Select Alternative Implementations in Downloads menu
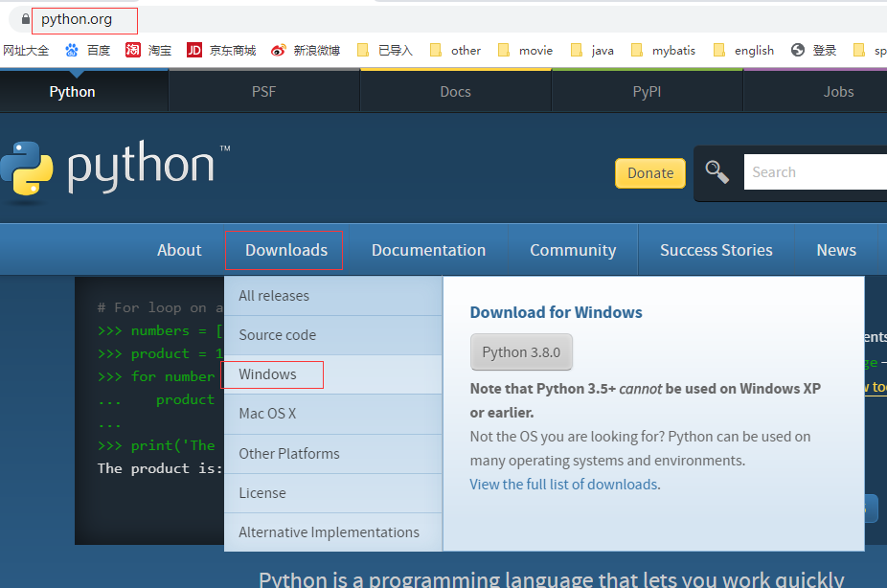 tap(333, 532)
